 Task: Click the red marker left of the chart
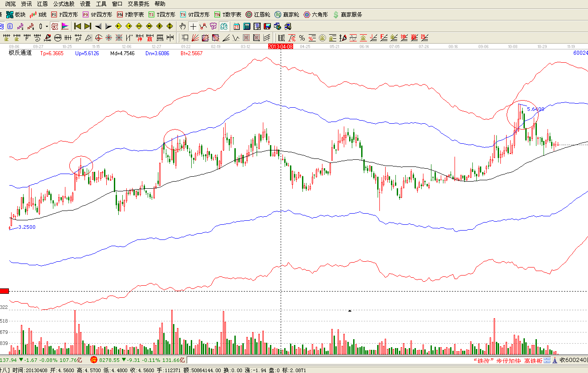click(4, 291)
